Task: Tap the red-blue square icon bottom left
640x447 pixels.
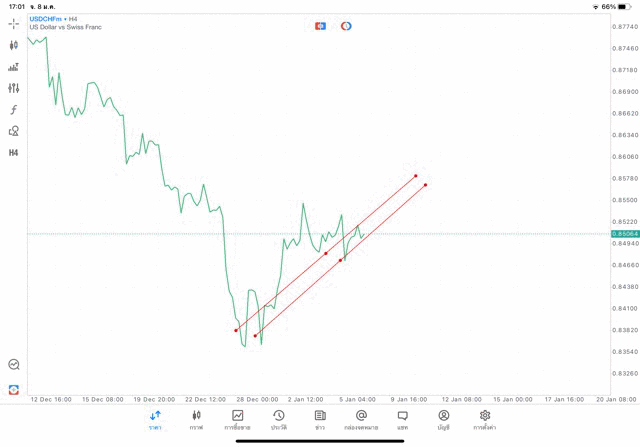Action: click(x=14, y=389)
